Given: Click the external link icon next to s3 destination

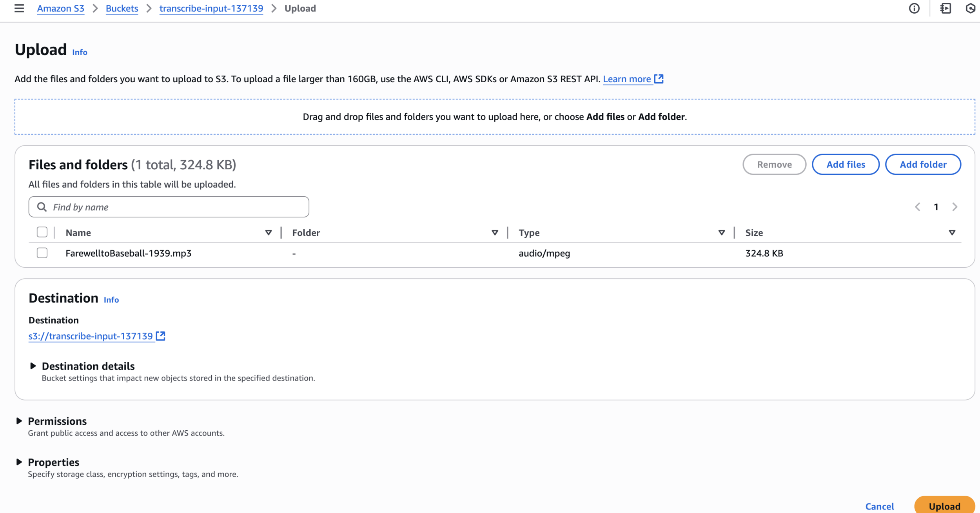Looking at the screenshot, I should point(161,336).
